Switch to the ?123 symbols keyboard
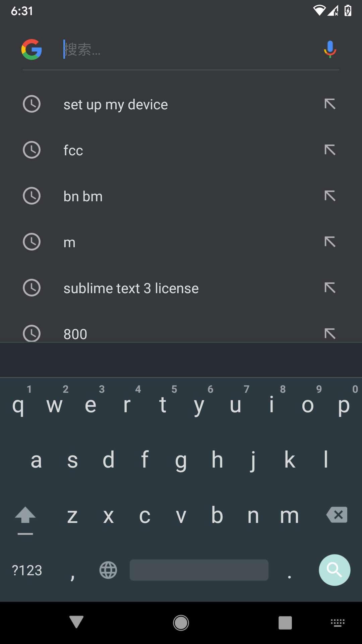Screen dimensions: 362x644 [27, 570]
